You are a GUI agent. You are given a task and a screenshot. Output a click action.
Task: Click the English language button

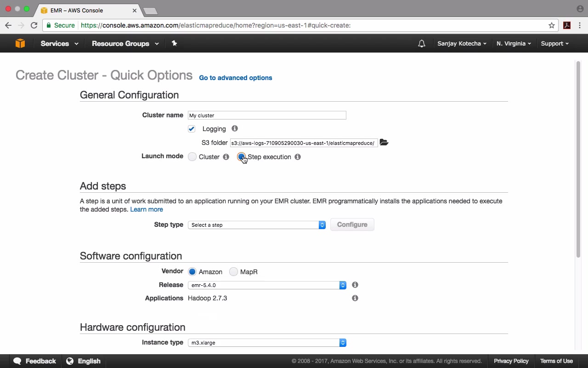84,361
